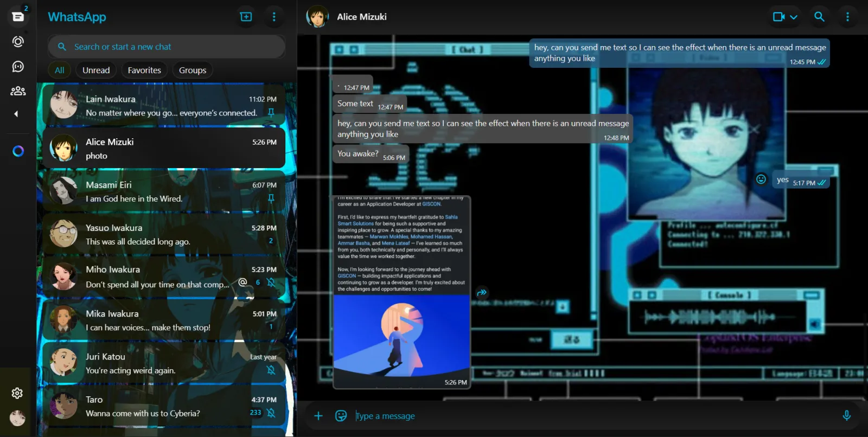Click the 'yes' sent message bubble

pyautogui.click(x=801, y=180)
